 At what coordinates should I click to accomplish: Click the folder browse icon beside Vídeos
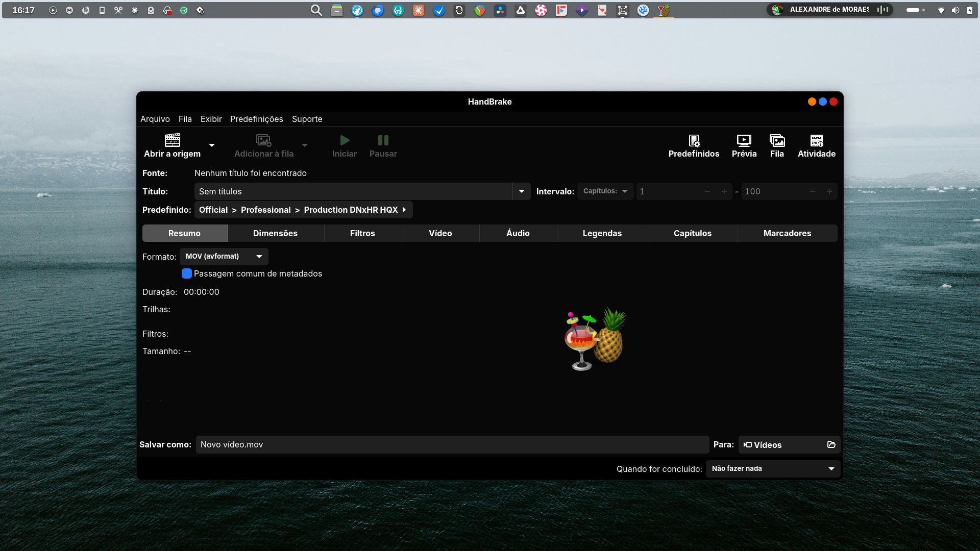pyautogui.click(x=831, y=445)
